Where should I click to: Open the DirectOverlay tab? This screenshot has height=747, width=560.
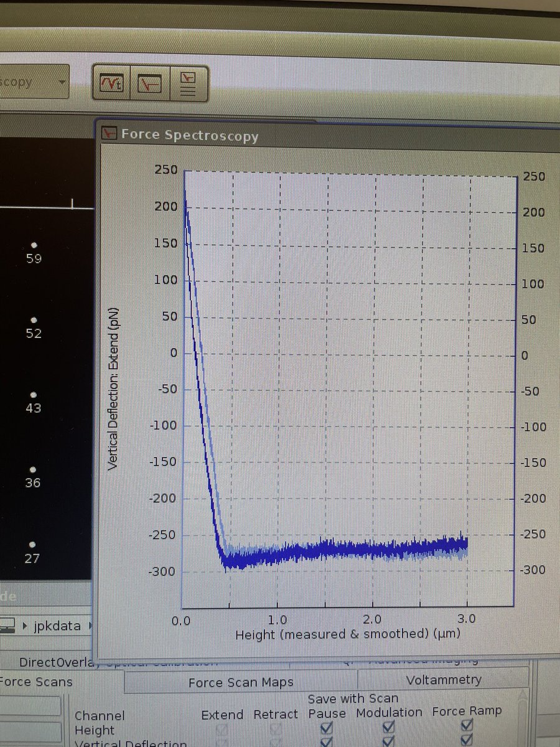click(x=56, y=662)
